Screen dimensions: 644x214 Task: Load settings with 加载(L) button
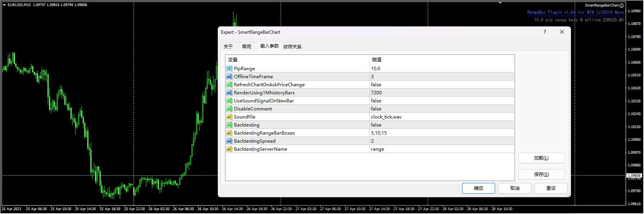[x=541, y=158]
